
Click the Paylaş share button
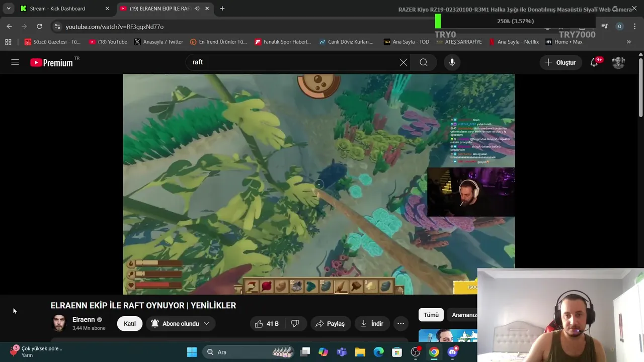click(331, 324)
